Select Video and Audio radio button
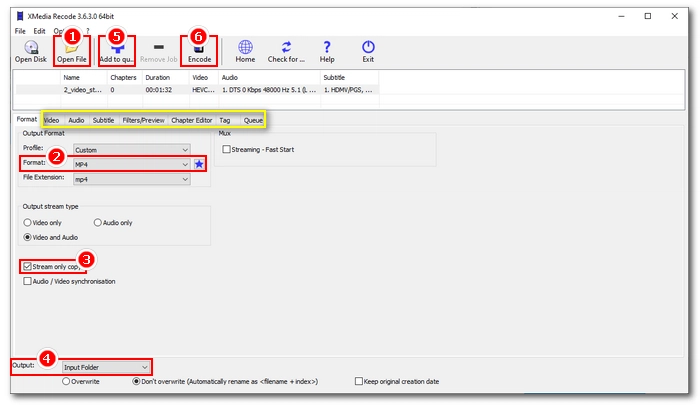Image resolution: width=700 pixels, height=405 pixels. [x=27, y=237]
